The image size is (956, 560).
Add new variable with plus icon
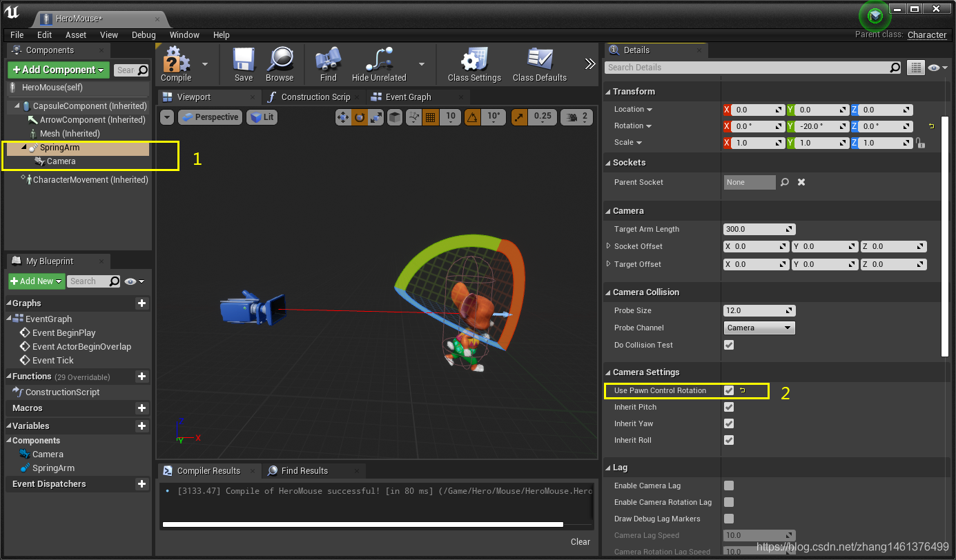coord(142,426)
